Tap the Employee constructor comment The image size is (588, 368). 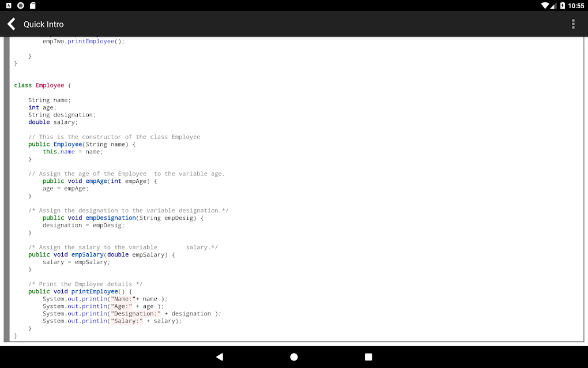(x=114, y=137)
